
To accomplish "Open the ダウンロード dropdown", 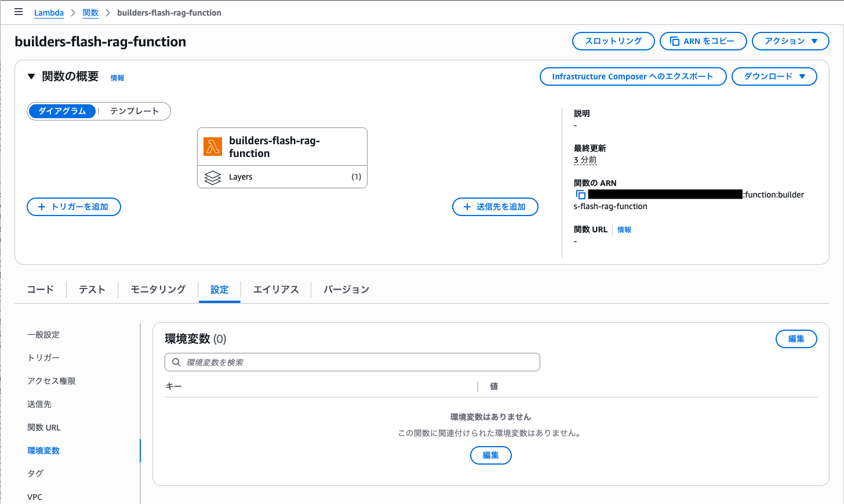I will [x=774, y=76].
